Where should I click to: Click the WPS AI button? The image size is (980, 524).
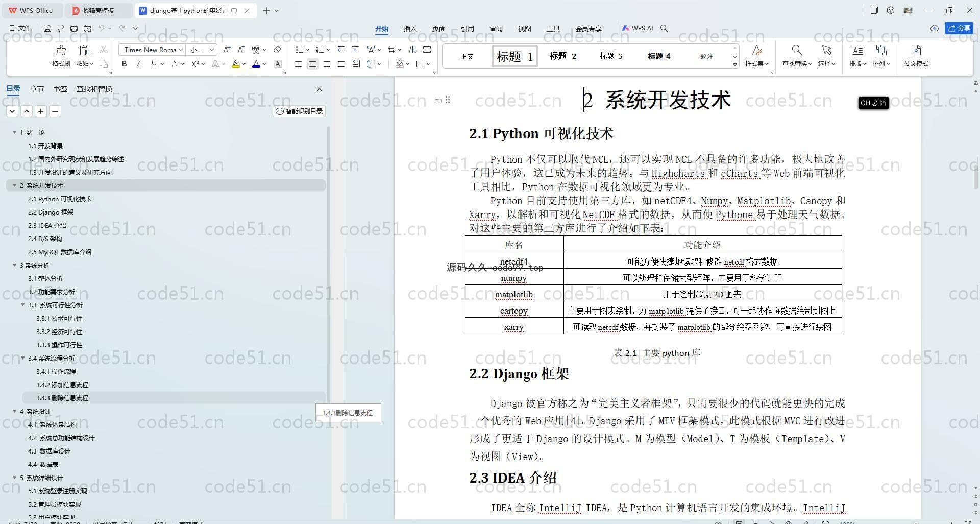[x=638, y=28]
